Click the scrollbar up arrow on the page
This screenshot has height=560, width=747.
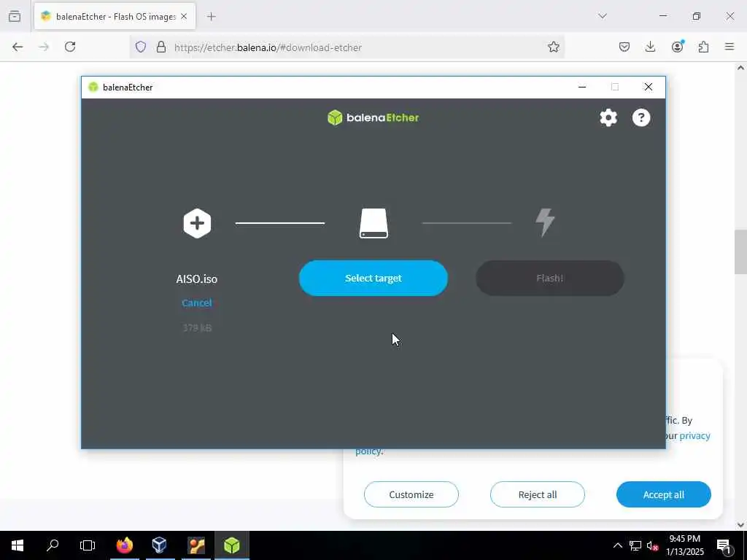(740, 68)
